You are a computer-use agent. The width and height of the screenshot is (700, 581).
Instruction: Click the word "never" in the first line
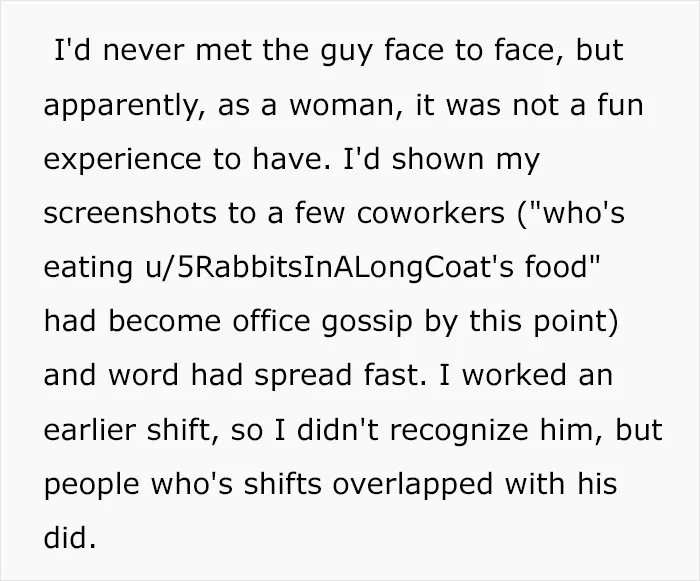[143, 51]
